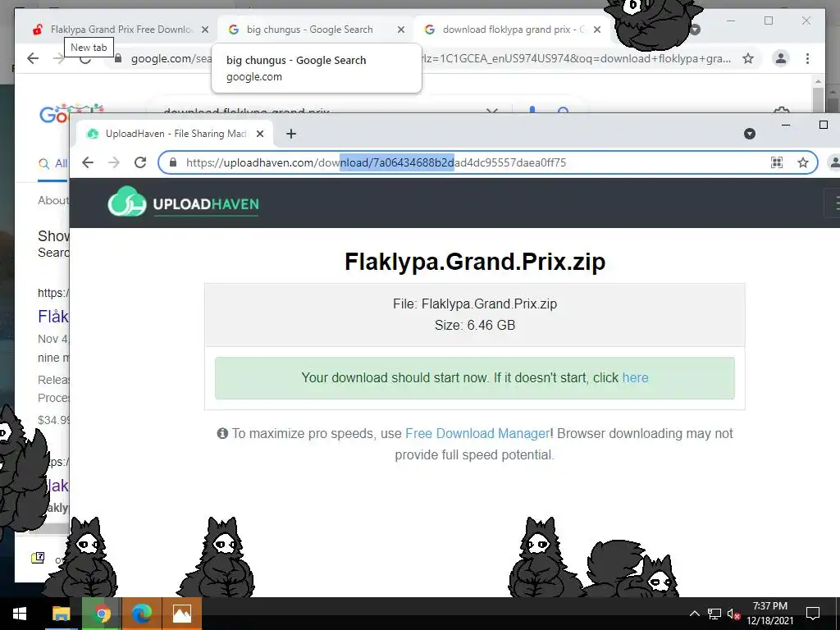Screen dimensions: 840x630
Task: Click the network icon in system tray
Action: pyautogui.click(x=714, y=614)
